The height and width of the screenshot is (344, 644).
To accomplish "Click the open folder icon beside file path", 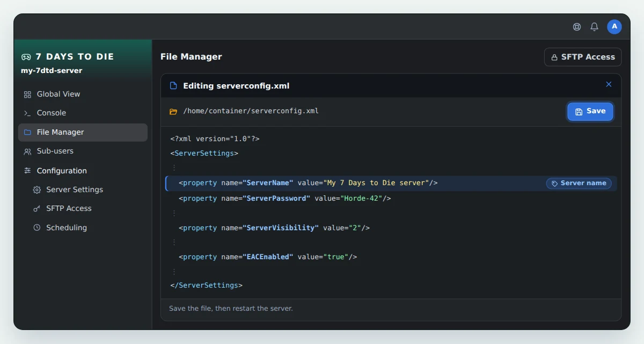I will (173, 112).
